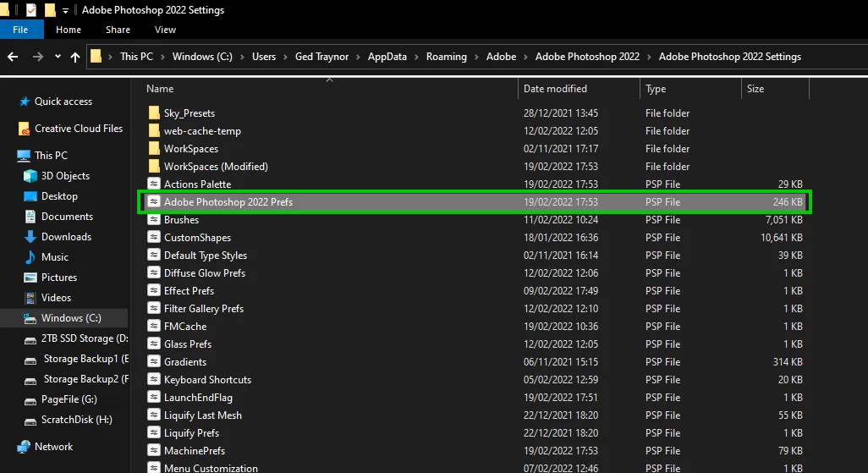Select the Brushes PSP file icon

[x=154, y=219]
